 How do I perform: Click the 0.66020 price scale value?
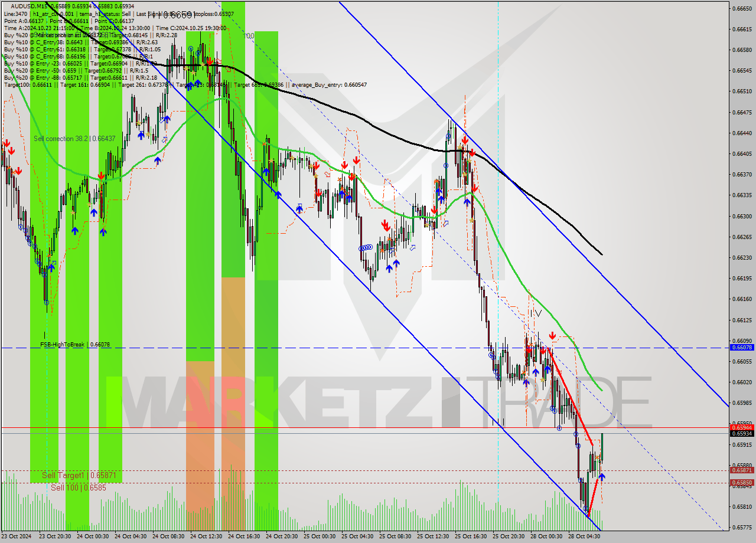point(743,382)
